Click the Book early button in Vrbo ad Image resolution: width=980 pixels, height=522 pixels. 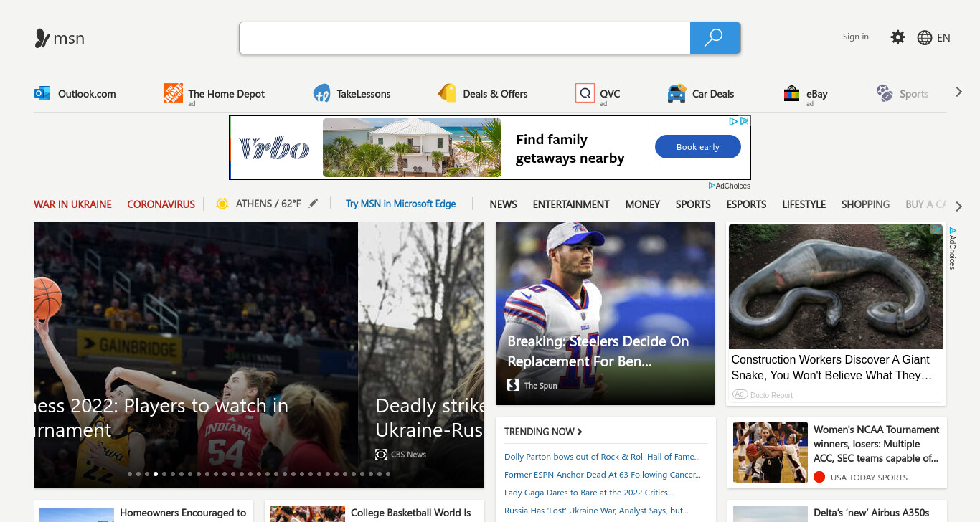698,147
